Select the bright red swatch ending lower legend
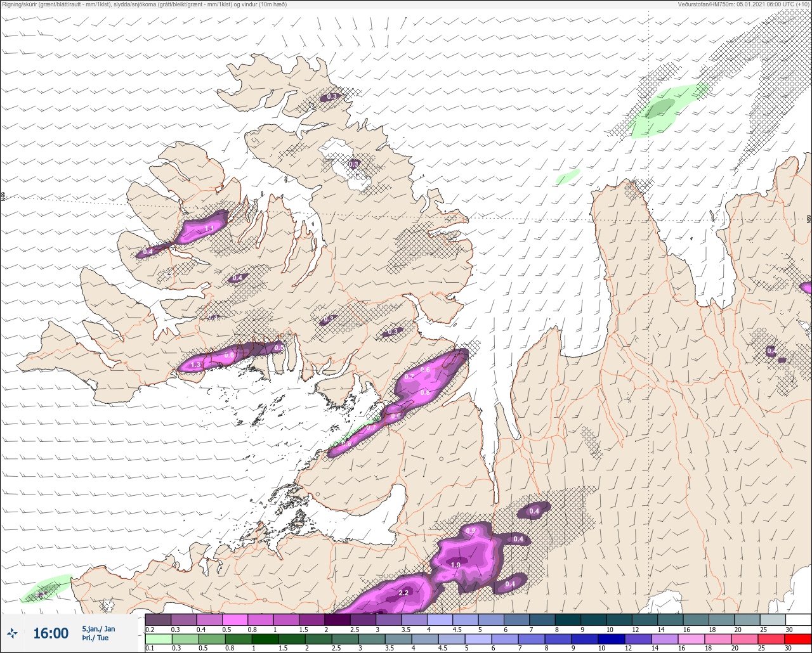Screen dimensions: 812x653 [x=798, y=640]
